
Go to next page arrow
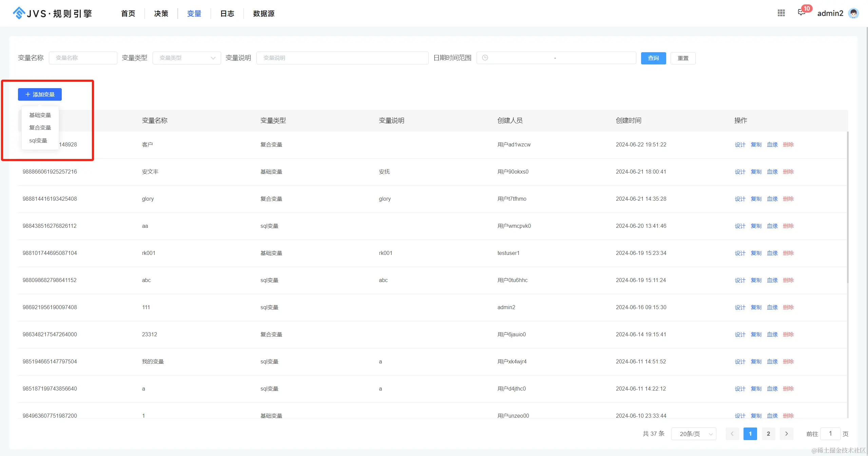click(x=787, y=434)
